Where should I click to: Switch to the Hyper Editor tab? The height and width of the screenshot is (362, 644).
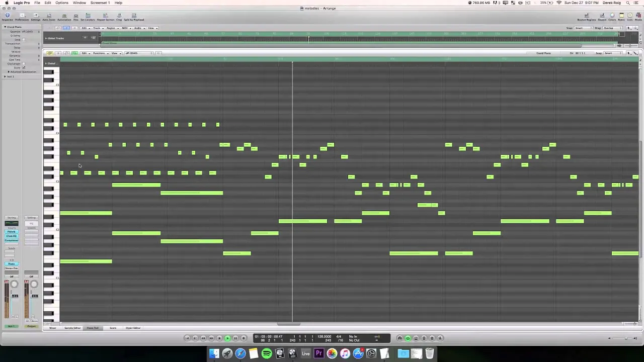pos(133,328)
